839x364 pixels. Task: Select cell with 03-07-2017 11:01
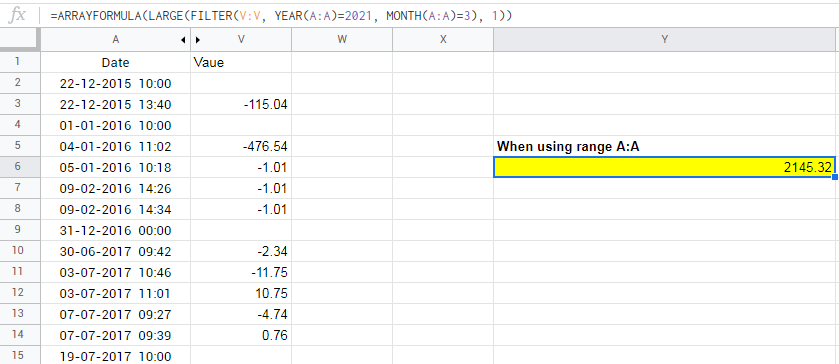116,293
